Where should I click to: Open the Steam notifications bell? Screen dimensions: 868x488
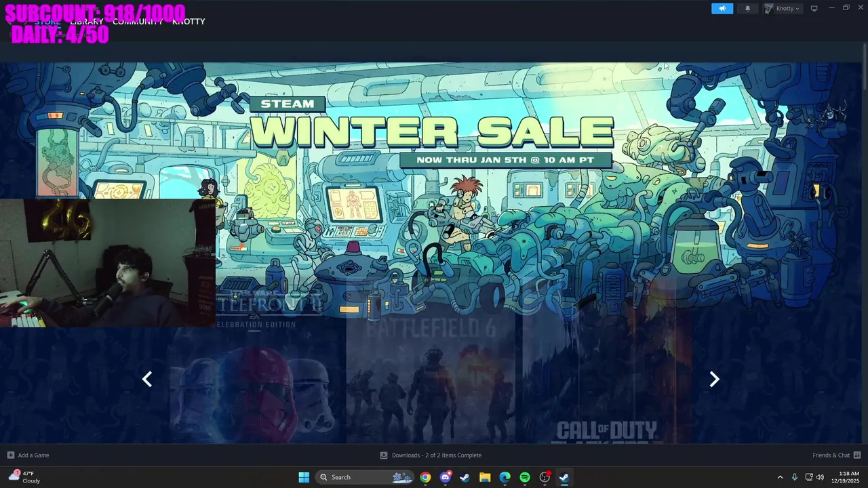[748, 8]
